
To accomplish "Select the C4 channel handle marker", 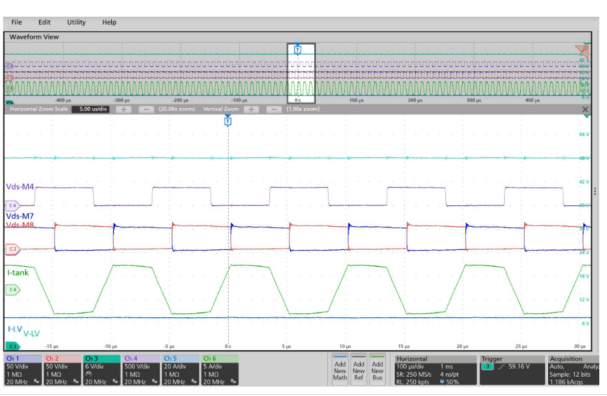I will (12, 205).
